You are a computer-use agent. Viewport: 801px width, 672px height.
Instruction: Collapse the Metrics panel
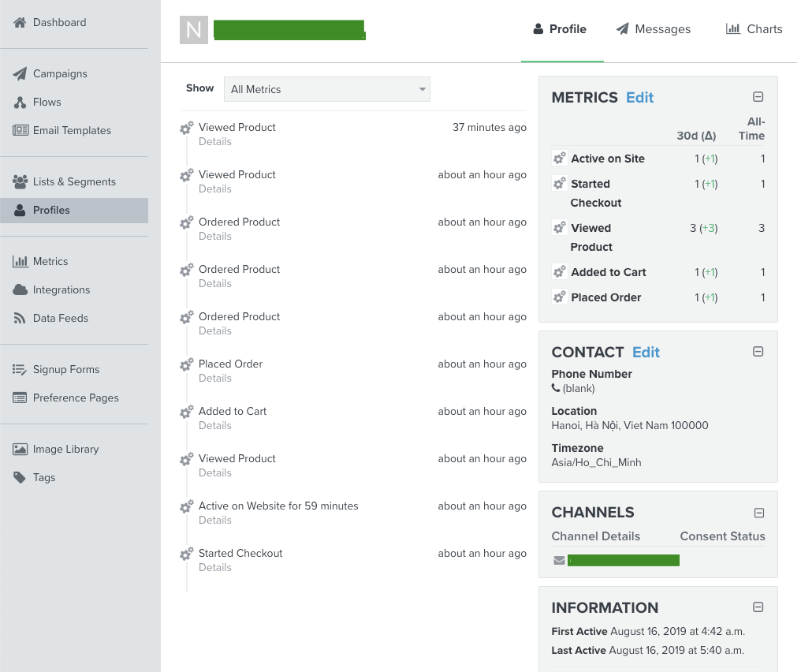(x=758, y=96)
